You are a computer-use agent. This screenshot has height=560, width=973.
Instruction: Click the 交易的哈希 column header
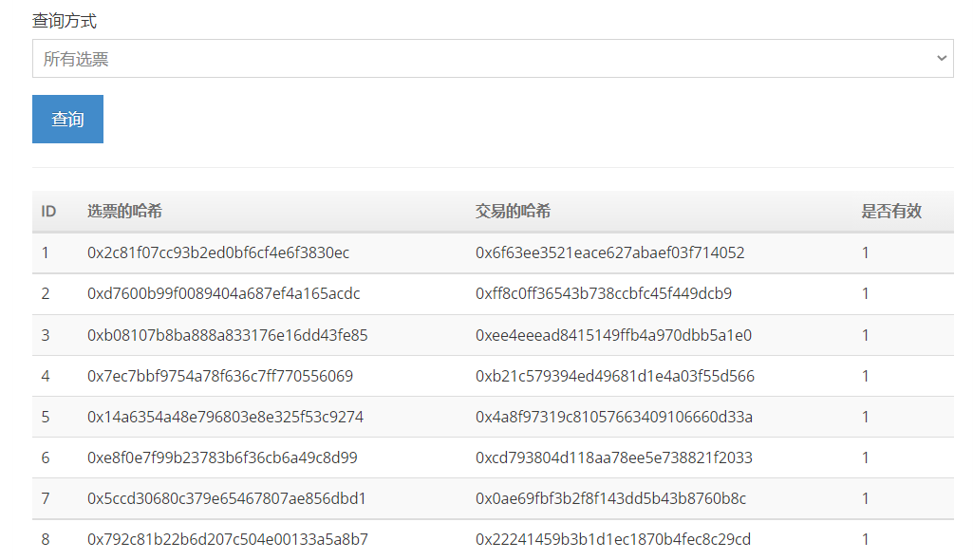[x=513, y=212]
